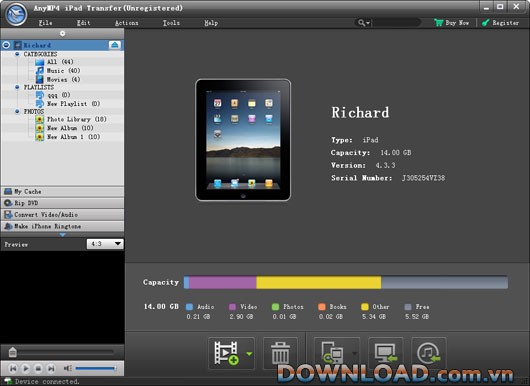Viewport: 530px width, 386px height.
Task: Skip to next track in preview
Action: 51,368
